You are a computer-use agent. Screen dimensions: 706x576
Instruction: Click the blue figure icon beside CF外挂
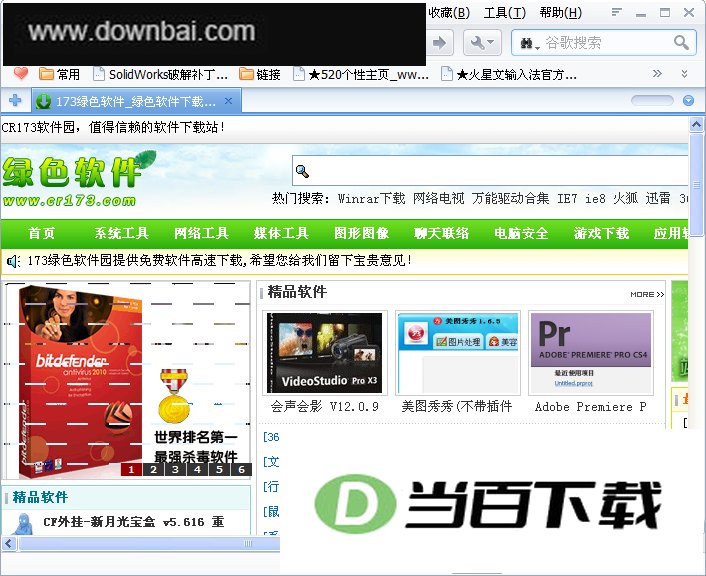click(x=23, y=524)
